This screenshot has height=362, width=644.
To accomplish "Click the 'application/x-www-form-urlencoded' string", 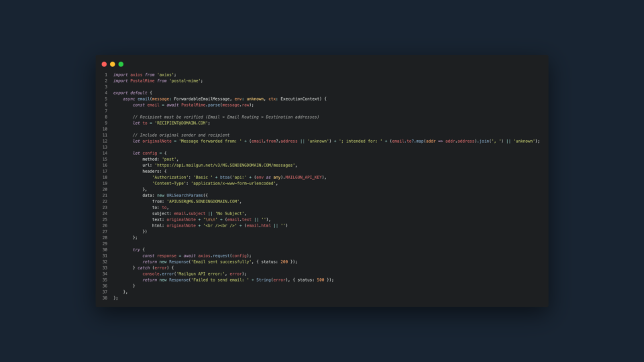I will (233, 184).
